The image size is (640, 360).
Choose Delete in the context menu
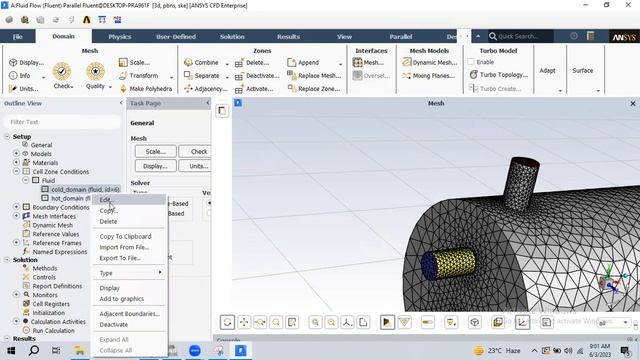tap(129, 222)
